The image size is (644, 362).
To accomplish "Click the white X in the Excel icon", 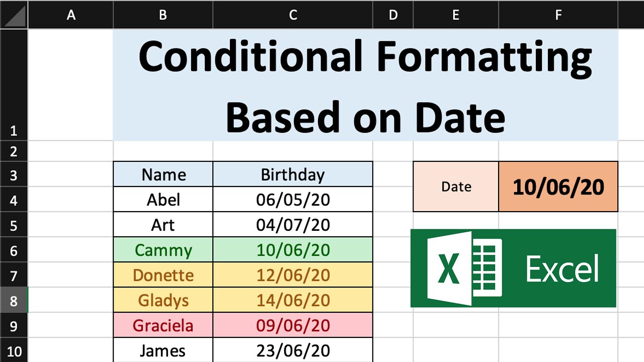I will point(449,268).
